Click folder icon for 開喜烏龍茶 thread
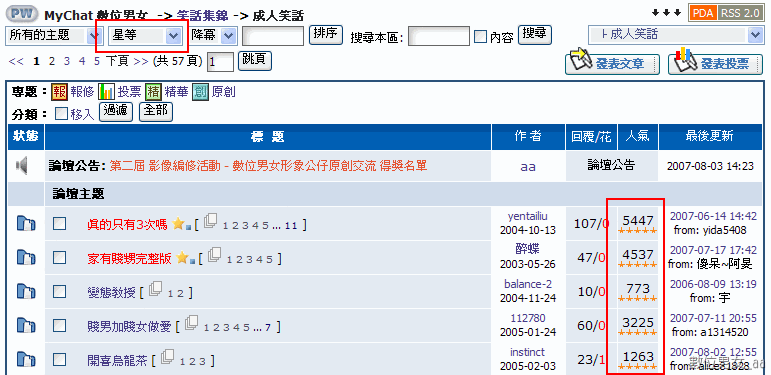This screenshot has width=771, height=375. click(x=26, y=360)
